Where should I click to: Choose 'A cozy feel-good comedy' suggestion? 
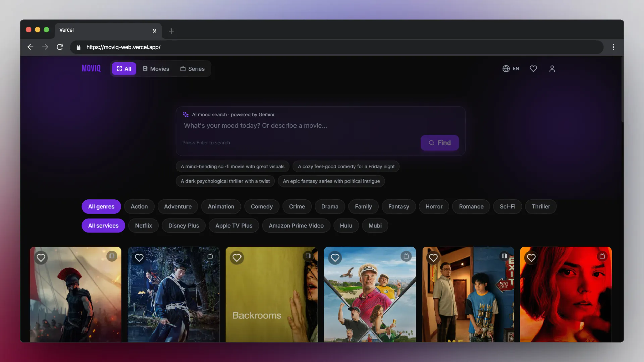click(x=346, y=166)
